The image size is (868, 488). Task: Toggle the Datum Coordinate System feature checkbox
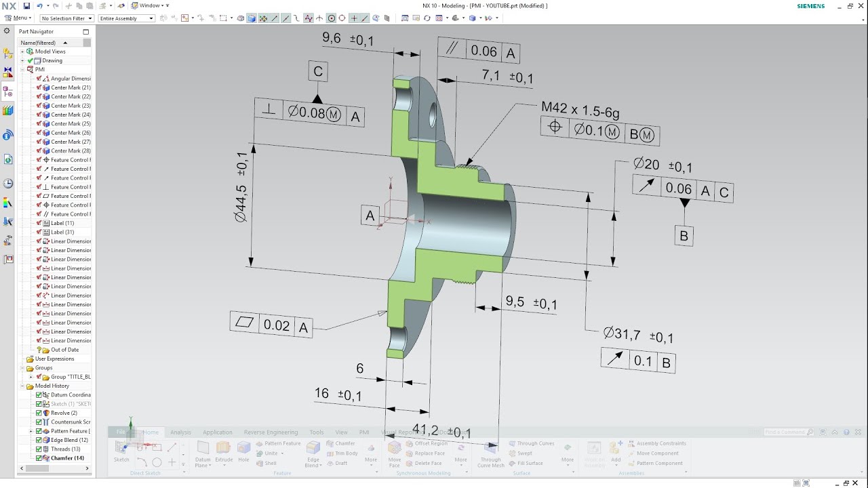pos(39,394)
